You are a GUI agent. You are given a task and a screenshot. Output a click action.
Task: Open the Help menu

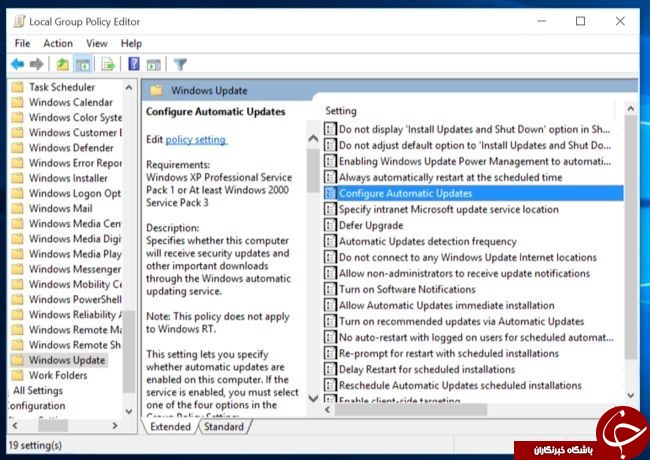[x=131, y=43]
